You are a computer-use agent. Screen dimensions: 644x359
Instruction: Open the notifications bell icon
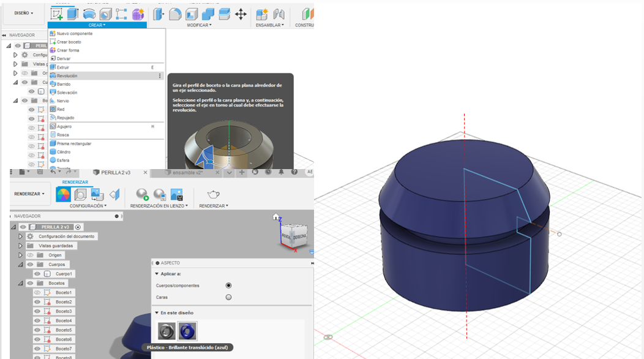point(281,172)
